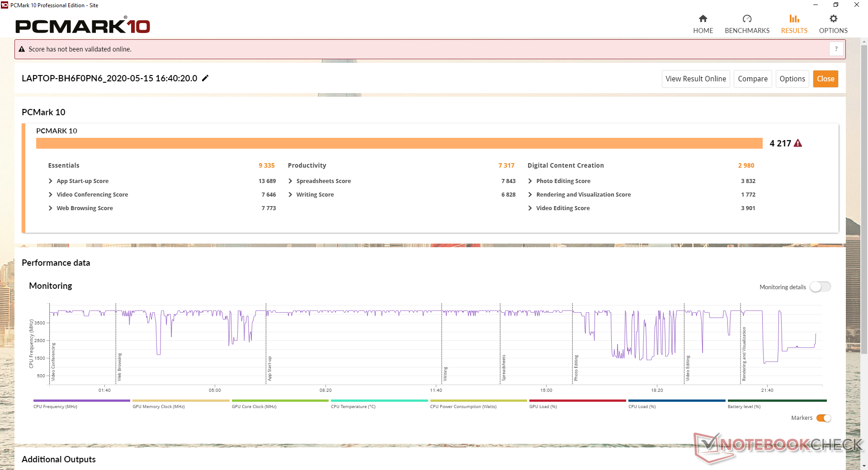Select the GPU Load red legend swatch

(578, 400)
